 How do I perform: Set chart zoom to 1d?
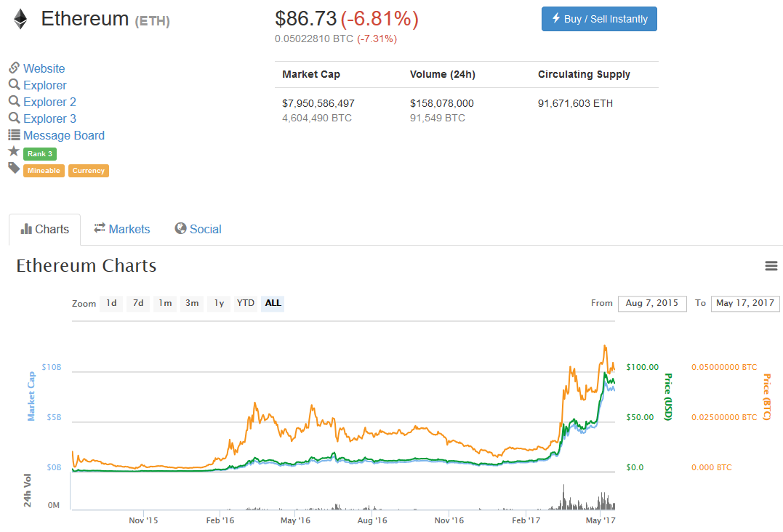(111, 303)
